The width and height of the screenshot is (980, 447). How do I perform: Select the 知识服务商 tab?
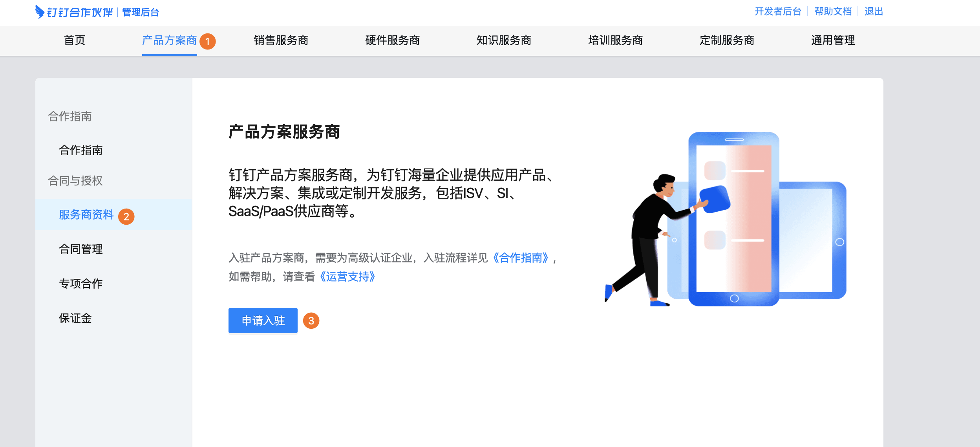(504, 40)
